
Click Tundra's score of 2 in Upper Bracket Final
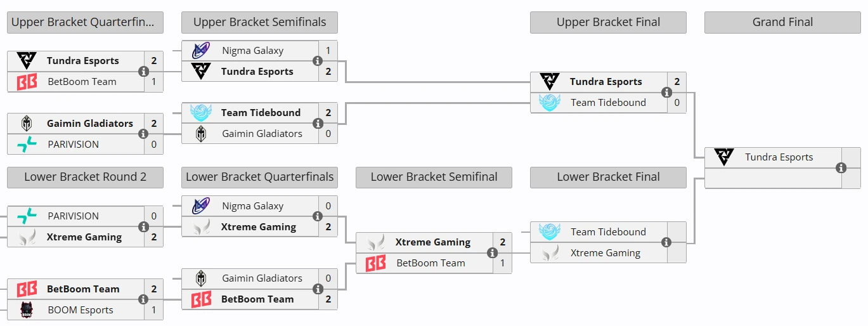click(x=677, y=82)
